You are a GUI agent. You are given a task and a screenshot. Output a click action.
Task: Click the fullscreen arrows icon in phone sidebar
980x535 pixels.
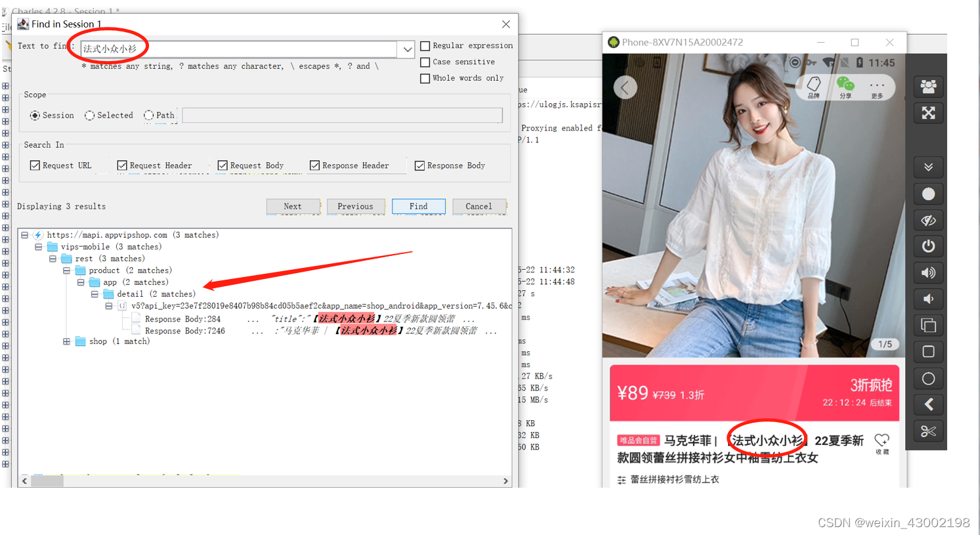928,113
